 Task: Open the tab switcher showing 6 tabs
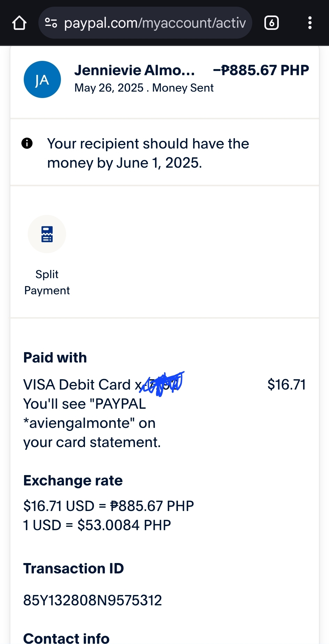point(271,23)
